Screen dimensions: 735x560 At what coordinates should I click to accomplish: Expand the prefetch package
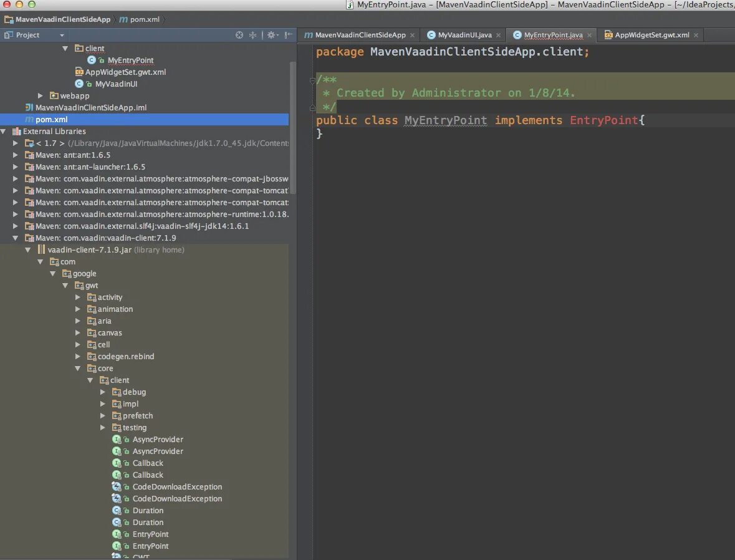pos(103,415)
